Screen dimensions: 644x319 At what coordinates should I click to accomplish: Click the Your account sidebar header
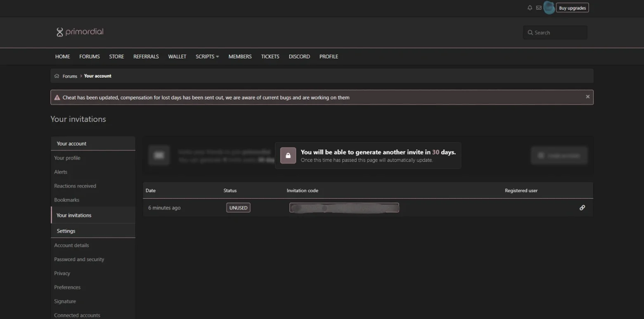pyautogui.click(x=93, y=143)
